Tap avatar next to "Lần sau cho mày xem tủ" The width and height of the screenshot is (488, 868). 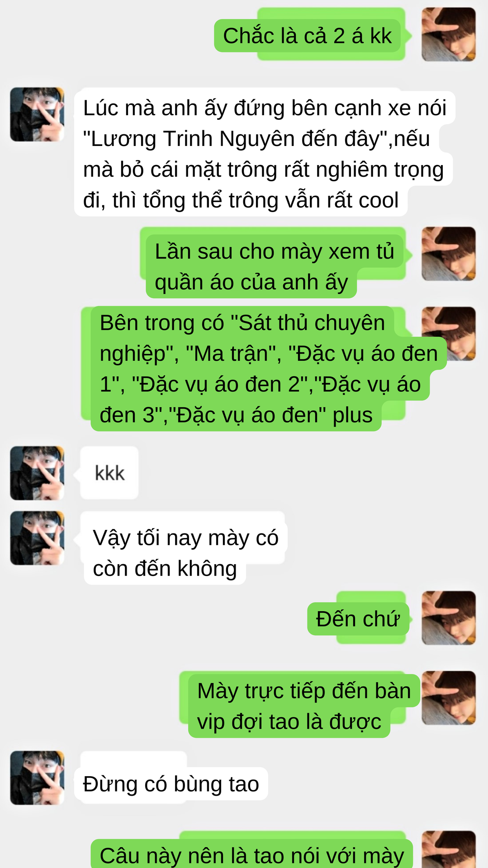pyautogui.click(x=448, y=254)
